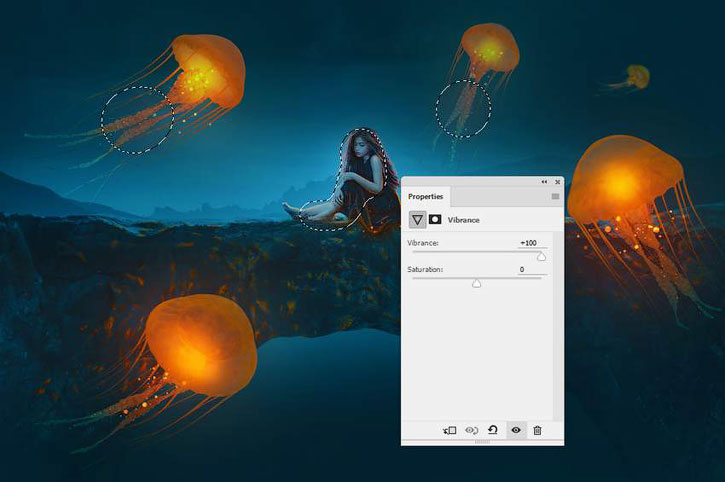
Task: Click the Vibrance adjustment icon
Action: tap(417, 219)
